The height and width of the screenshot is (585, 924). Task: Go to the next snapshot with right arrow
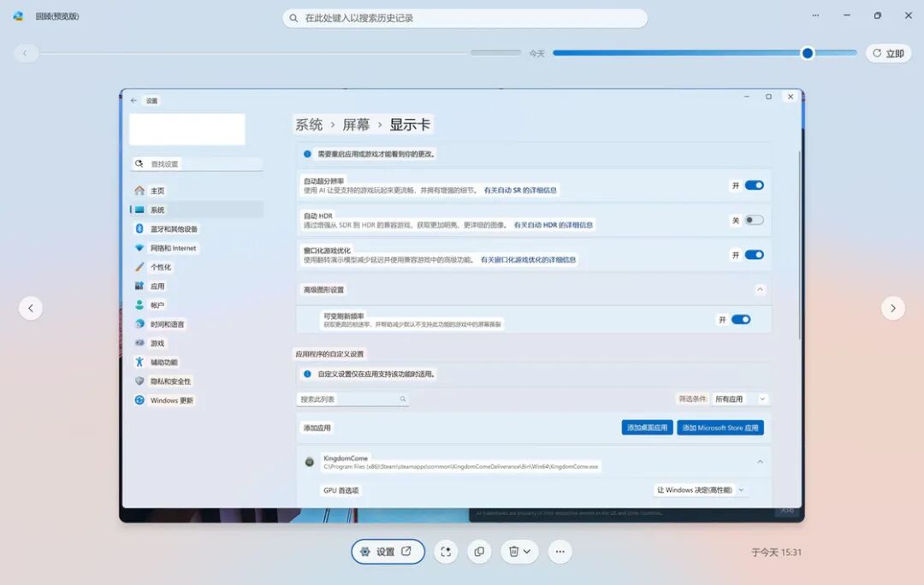892,308
